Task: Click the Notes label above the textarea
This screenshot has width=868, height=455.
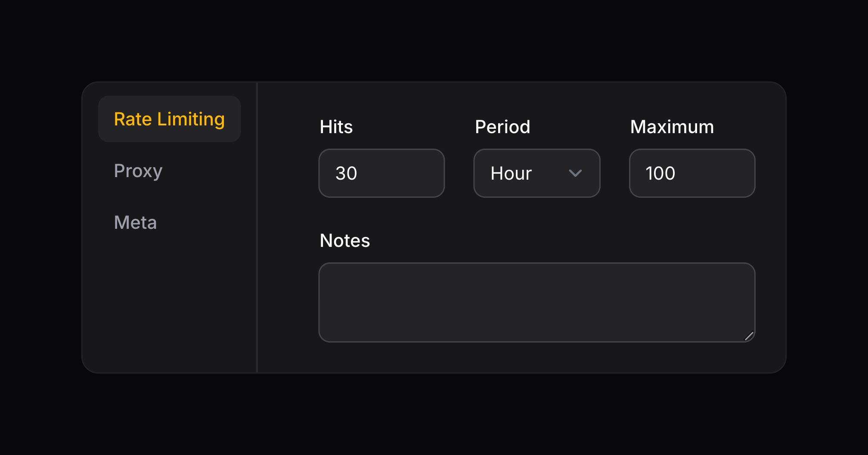Action: [x=344, y=240]
